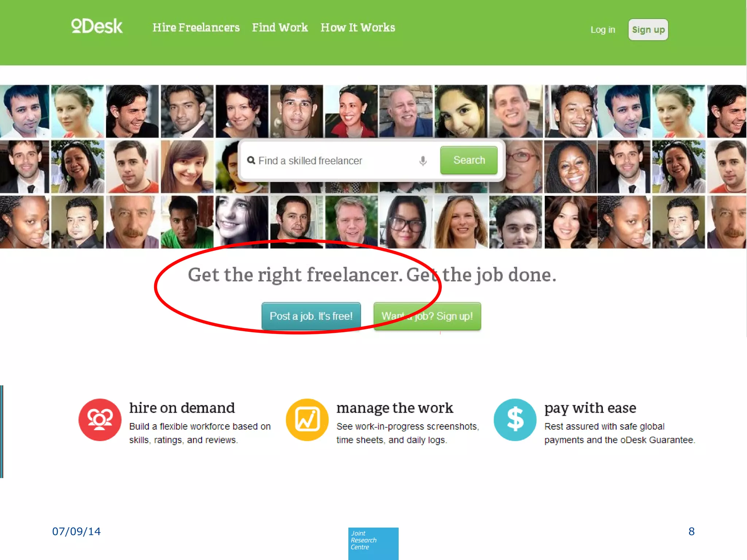
Task: Click the Sign up button
Action: click(648, 30)
